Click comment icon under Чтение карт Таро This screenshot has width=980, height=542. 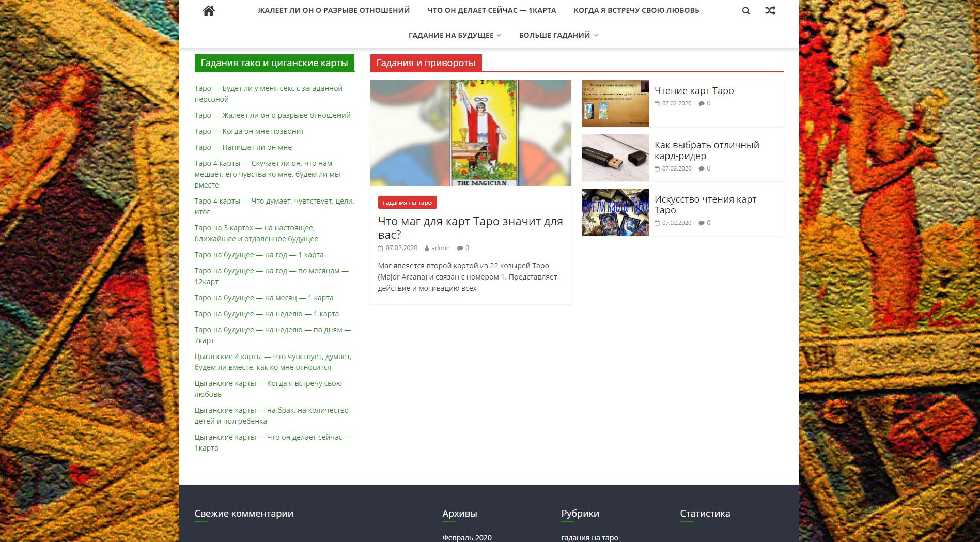pyautogui.click(x=702, y=103)
